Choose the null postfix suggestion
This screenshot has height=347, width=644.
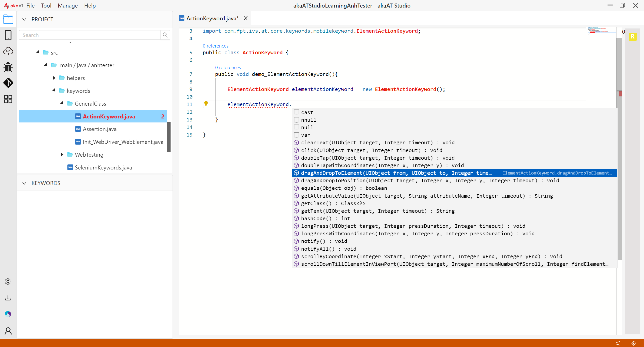455,127
